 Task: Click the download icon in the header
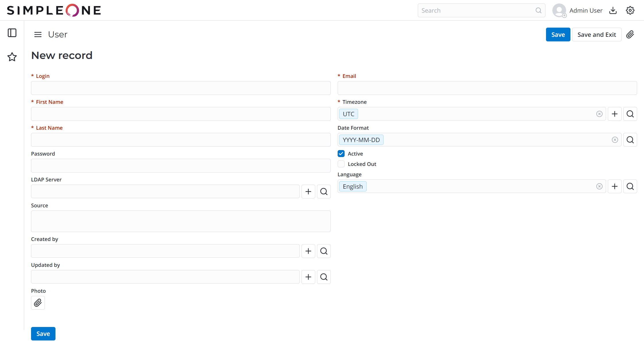(x=613, y=10)
